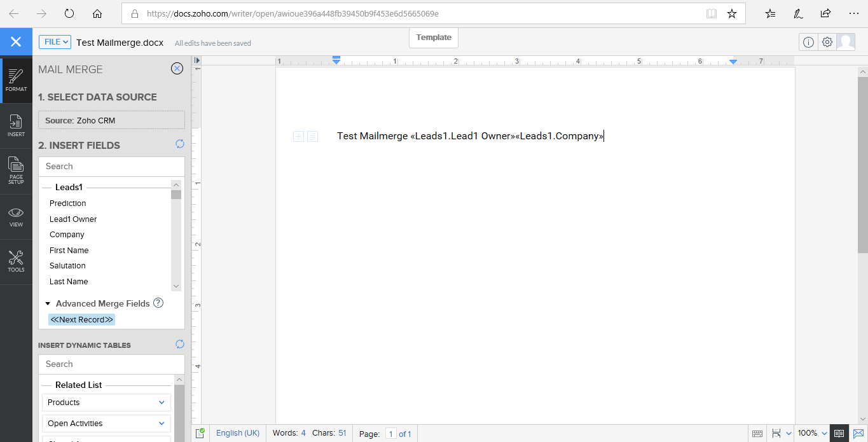The width and height of the screenshot is (868, 442).
Task: Click the document vertical scrollbar down arrow
Action: (x=862, y=418)
